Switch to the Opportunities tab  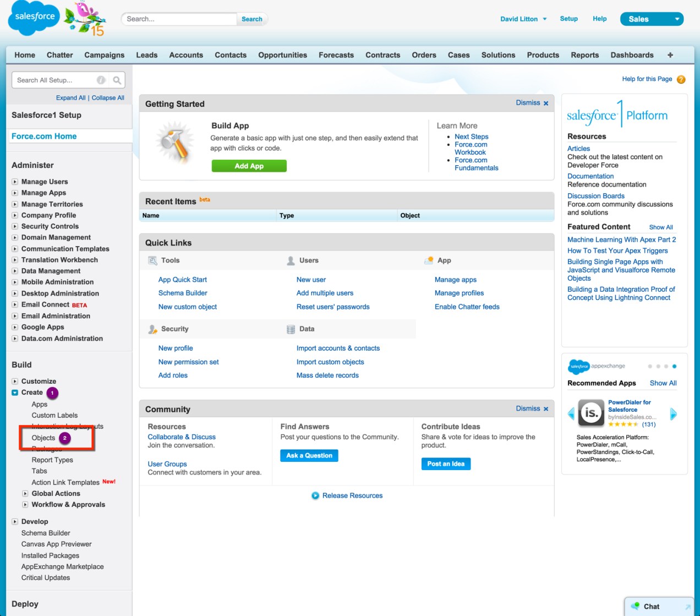(282, 55)
